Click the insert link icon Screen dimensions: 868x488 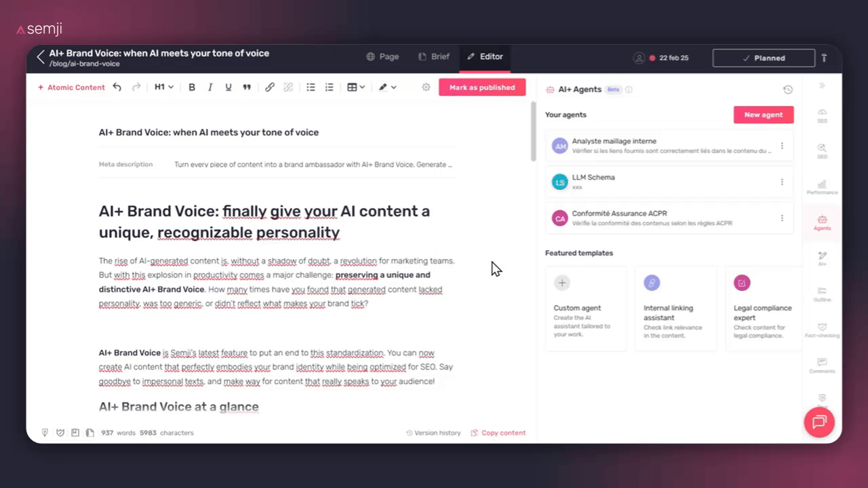click(270, 87)
